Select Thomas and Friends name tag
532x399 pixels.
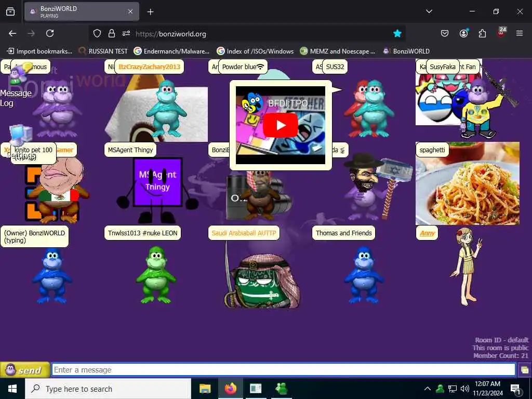(x=344, y=233)
